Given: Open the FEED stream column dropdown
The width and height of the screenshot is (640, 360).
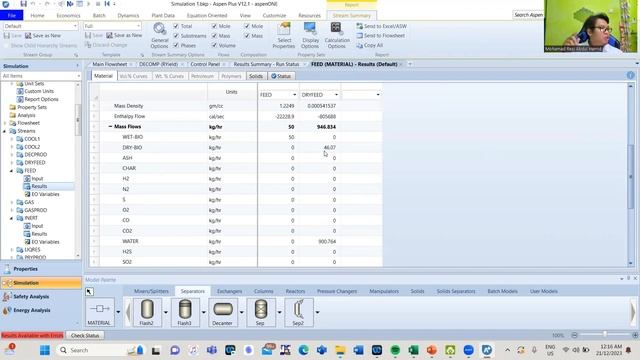Looking at the screenshot, I should click(x=294, y=95).
